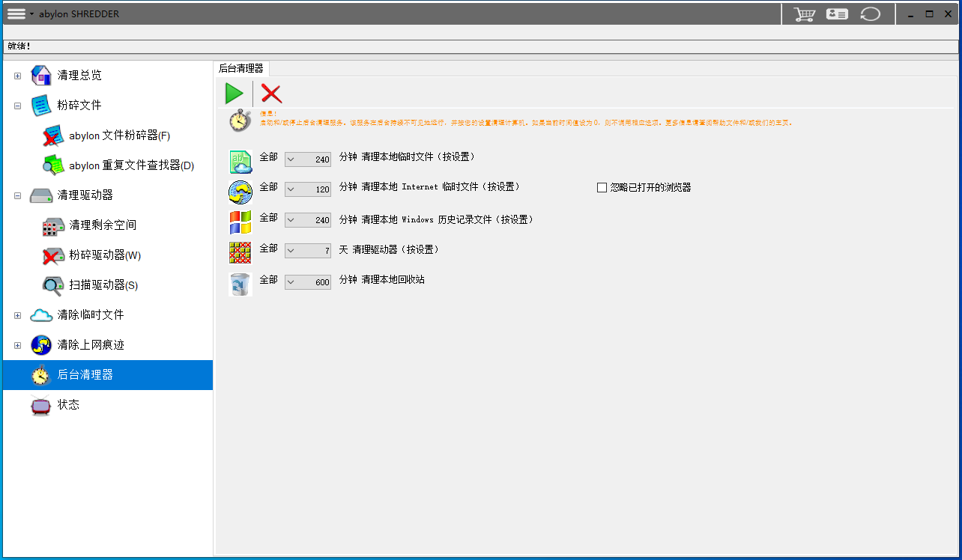The width and height of the screenshot is (962, 560).
Task: Open the abylon 重复文件查找器 icon
Action: [53, 165]
